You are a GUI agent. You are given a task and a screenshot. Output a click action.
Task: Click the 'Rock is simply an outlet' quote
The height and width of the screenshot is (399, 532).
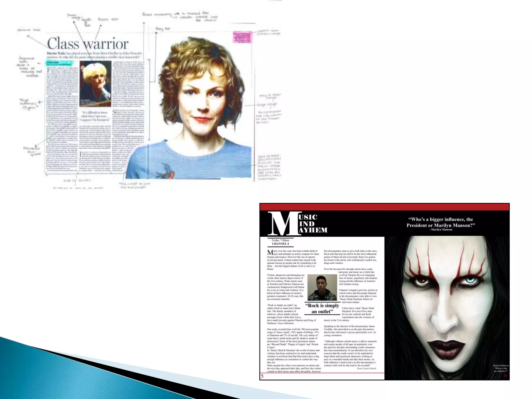322,309
